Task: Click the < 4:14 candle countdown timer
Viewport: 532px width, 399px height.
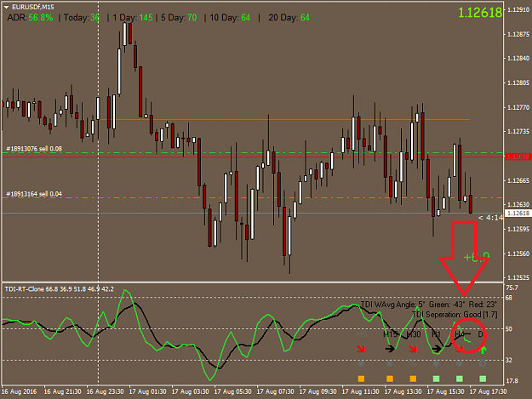Action: (490, 217)
